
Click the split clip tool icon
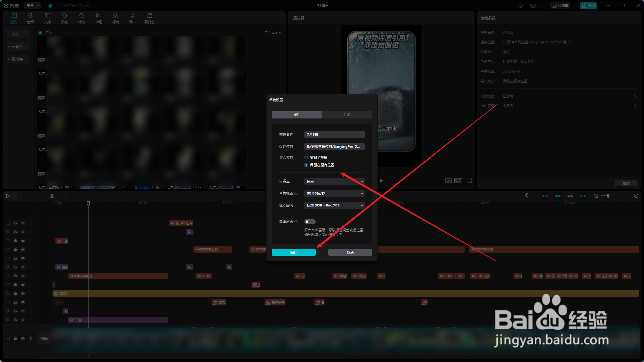pos(52,196)
